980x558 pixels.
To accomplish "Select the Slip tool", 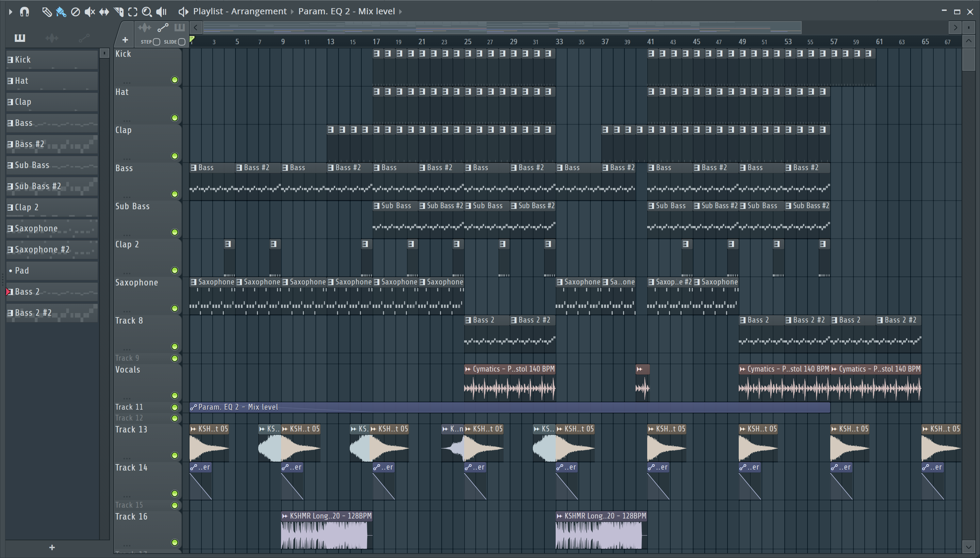I will pyautogui.click(x=104, y=12).
